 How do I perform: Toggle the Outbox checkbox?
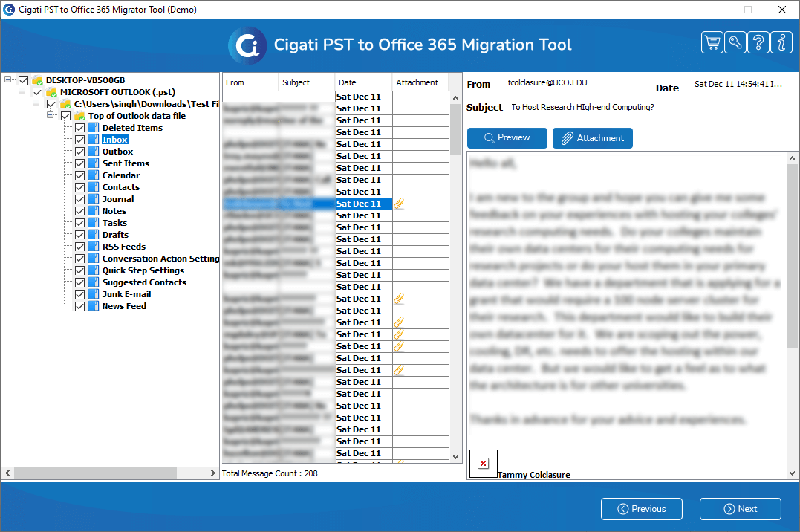[x=79, y=152]
